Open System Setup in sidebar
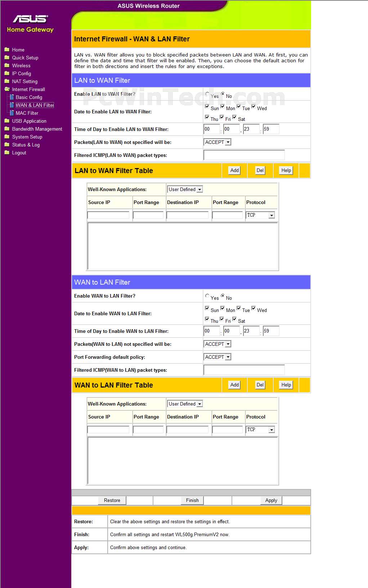 [27, 137]
